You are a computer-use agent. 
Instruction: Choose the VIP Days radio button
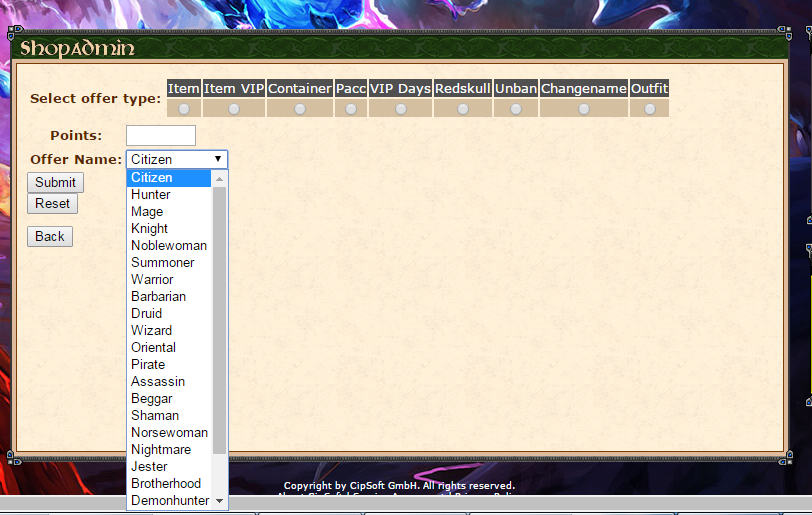(401, 109)
